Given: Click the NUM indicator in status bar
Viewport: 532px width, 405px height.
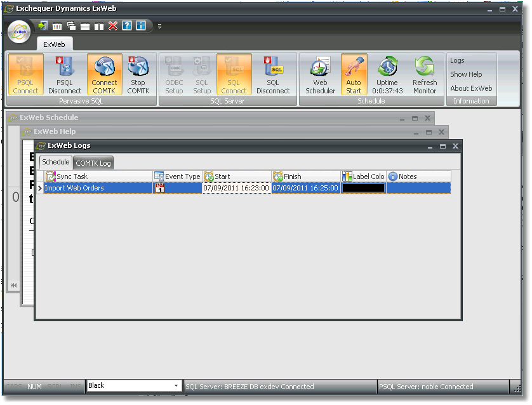Looking at the screenshot, I should pos(34,387).
